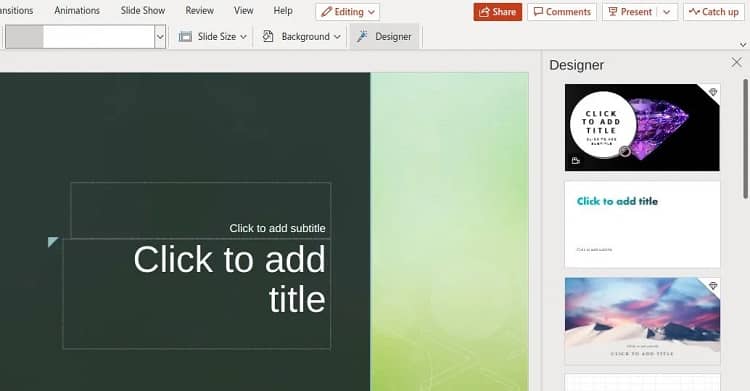This screenshot has width=750, height=391.
Task: Open the Animations ribbon tab
Action: pos(77,11)
